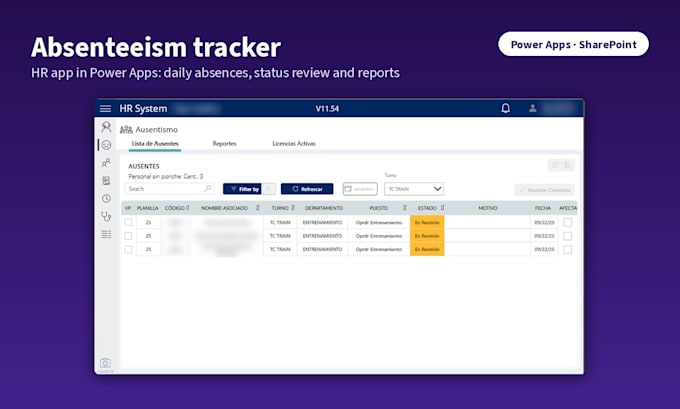
Task: Open the hamburger menu in HR System
Action: 105,108
